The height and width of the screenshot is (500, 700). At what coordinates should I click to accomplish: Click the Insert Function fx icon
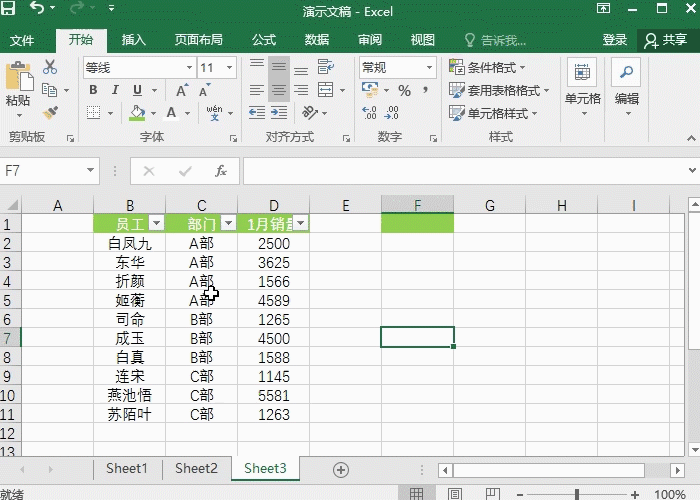[x=221, y=171]
